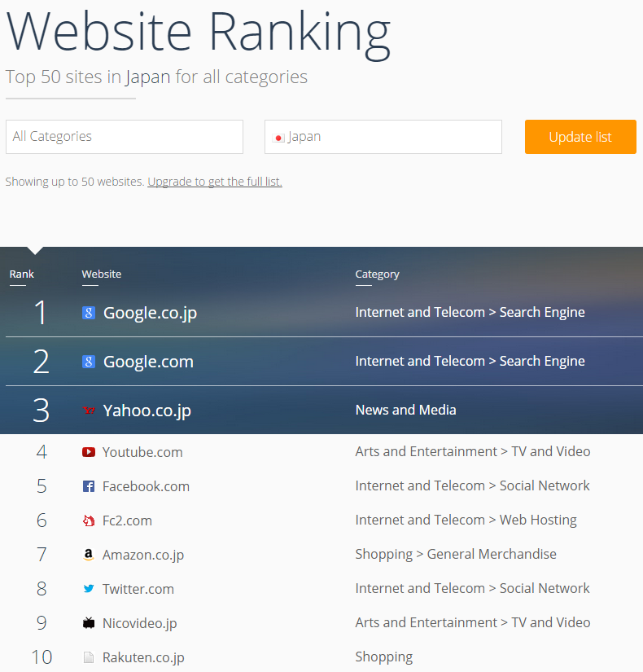Viewport: 643px width, 672px height.
Task: Open the Fc2.com site link
Action: pyautogui.click(x=127, y=520)
